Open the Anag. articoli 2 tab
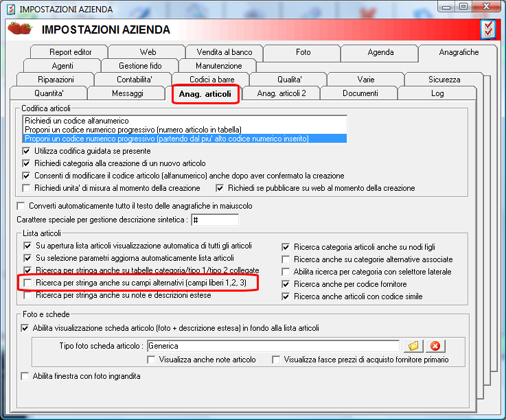506x420 pixels. pyautogui.click(x=281, y=93)
